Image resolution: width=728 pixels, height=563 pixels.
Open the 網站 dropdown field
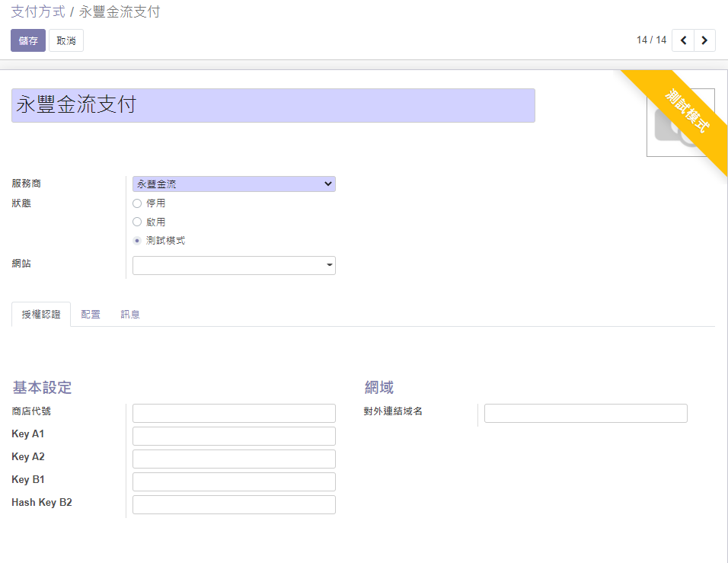(234, 265)
